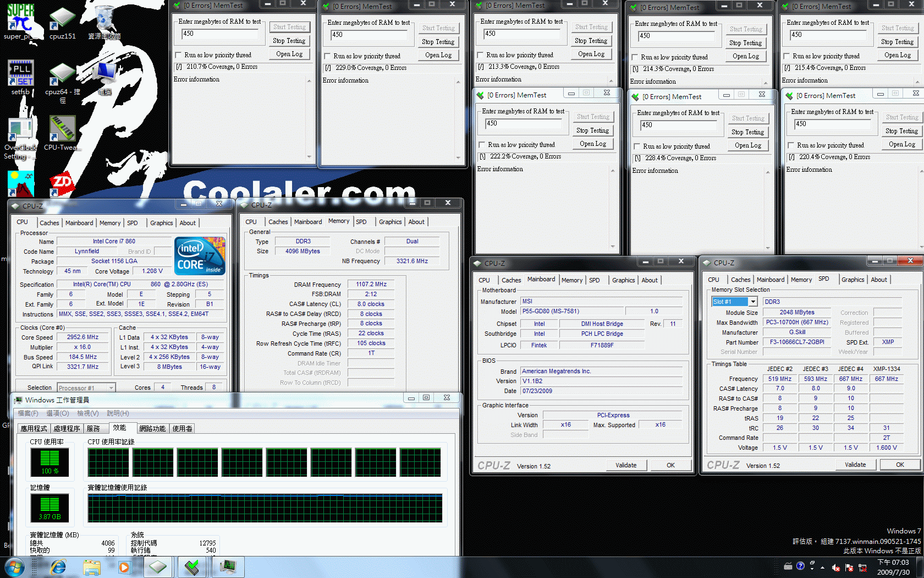This screenshot has width=924, height=578.
Task: Select the Computer desktop icon
Action: click(105, 77)
